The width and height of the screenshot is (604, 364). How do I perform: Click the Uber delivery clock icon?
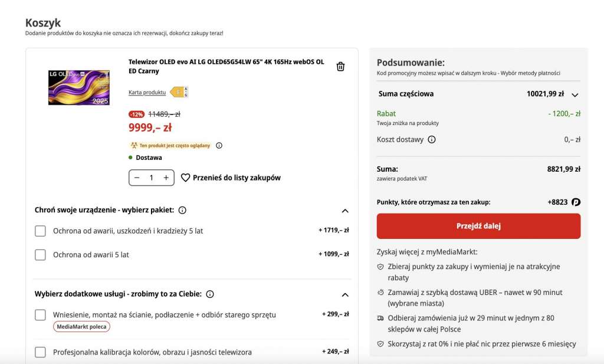coord(380,292)
